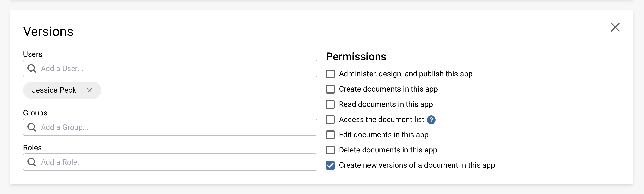Remove Jessica Peck from the Users list

click(90, 90)
